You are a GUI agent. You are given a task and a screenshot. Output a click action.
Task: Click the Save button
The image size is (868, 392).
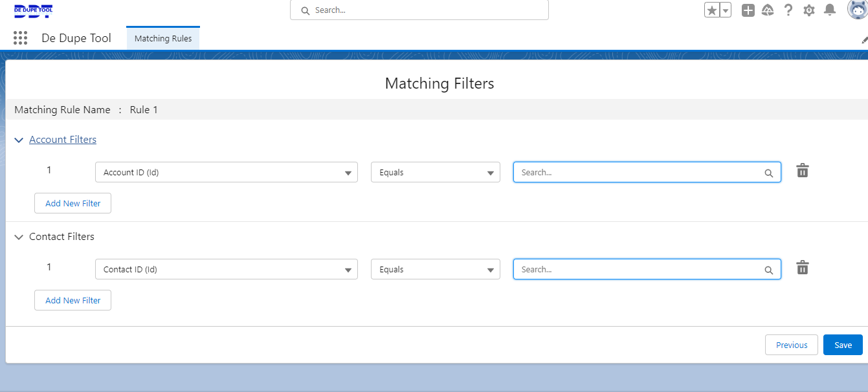(842, 345)
